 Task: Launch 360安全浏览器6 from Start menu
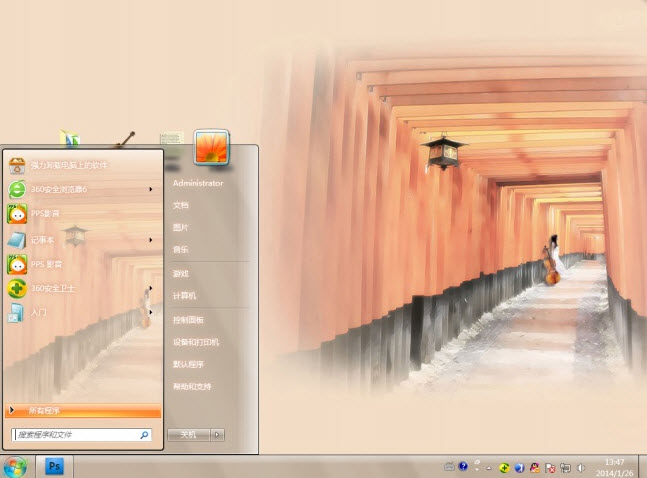point(83,189)
